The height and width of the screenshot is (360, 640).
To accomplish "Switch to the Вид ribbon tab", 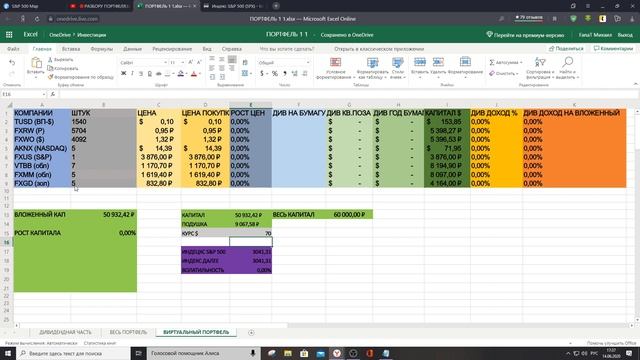I will coord(207,49).
